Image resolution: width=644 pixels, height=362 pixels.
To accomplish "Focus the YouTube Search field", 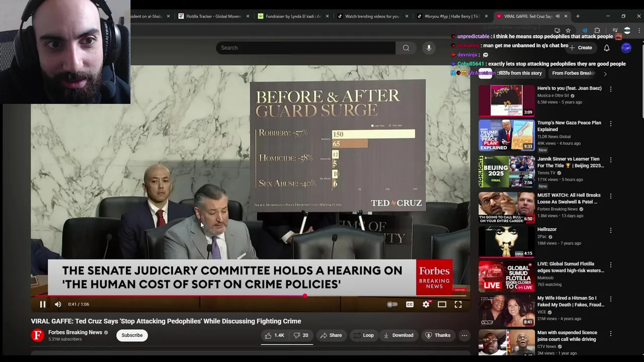I will click(x=306, y=48).
